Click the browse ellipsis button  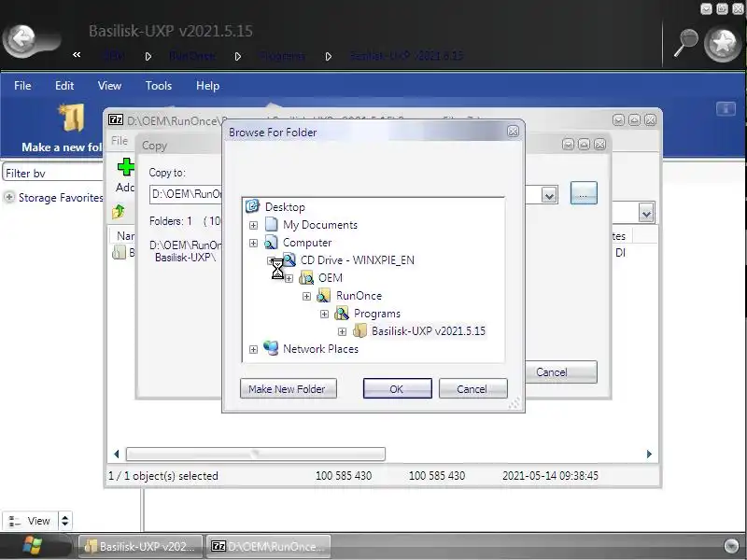[x=584, y=193]
